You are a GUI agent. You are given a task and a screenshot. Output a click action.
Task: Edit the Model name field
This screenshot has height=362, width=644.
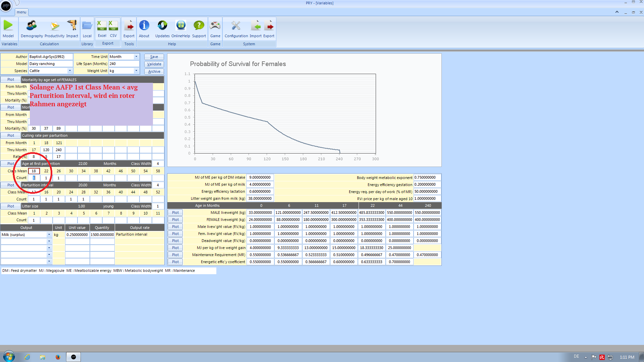pyautogui.click(x=51, y=64)
